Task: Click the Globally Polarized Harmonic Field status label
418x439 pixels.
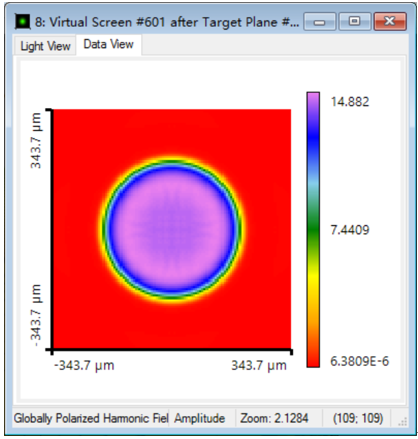Action: [x=91, y=418]
